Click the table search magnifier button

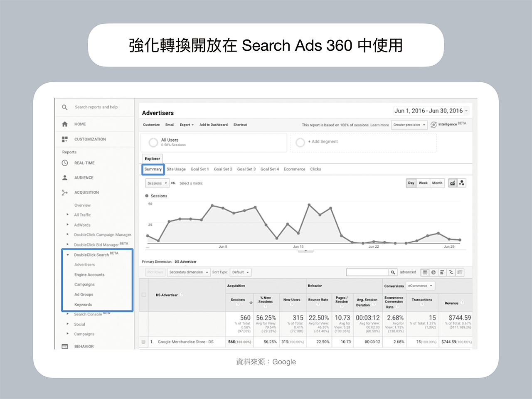(x=392, y=272)
